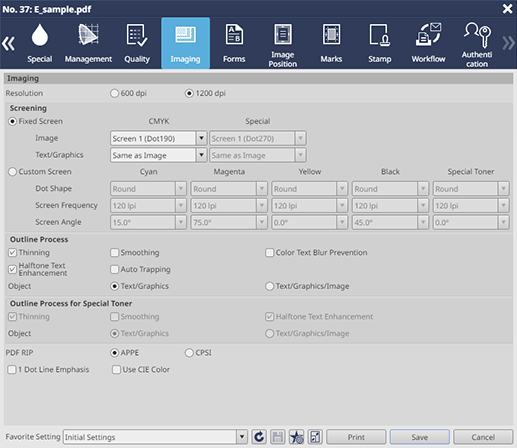Click the register favorite star icon
Screen dimensions: 517x448
(296, 437)
